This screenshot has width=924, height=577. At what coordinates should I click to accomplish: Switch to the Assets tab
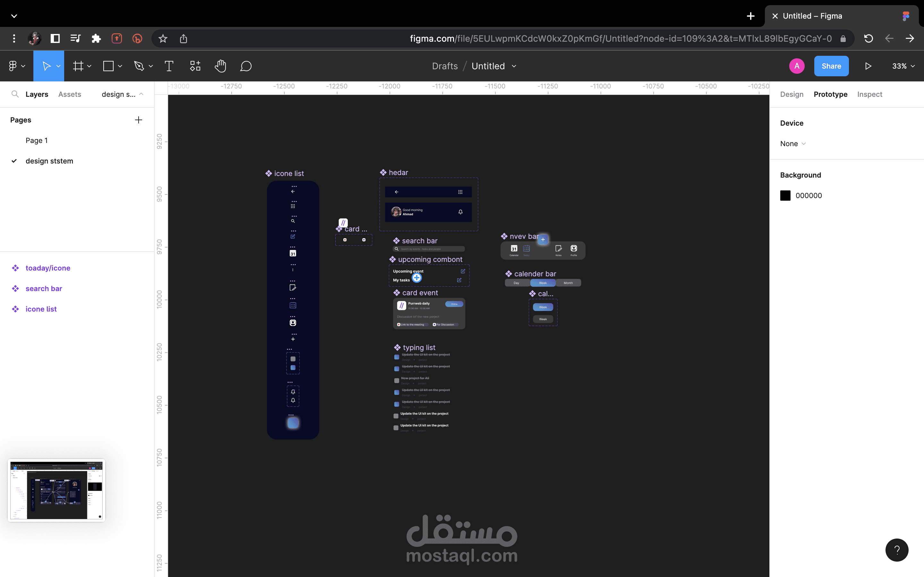pyautogui.click(x=70, y=94)
